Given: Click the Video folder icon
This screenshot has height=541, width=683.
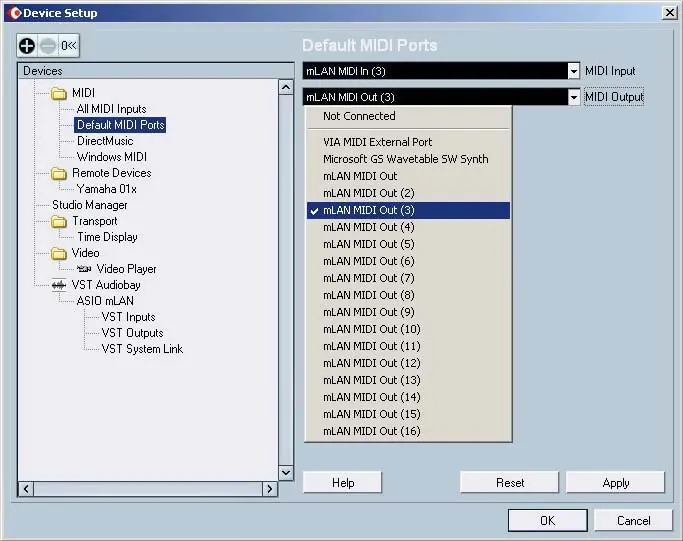Looking at the screenshot, I should click(59, 253).
